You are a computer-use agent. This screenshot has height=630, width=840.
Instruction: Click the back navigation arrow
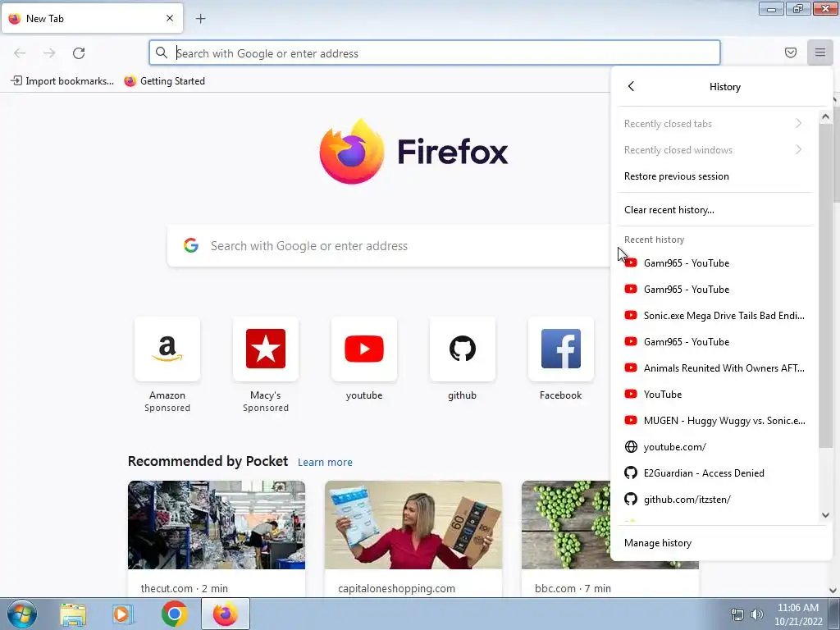pyautogui.click(x=20, y=53)
